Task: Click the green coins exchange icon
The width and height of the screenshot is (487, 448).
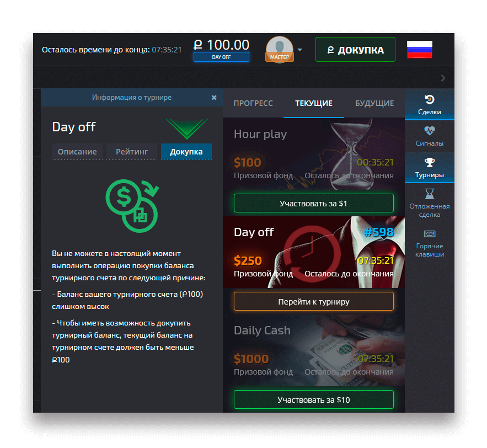Action: [132, 206]
